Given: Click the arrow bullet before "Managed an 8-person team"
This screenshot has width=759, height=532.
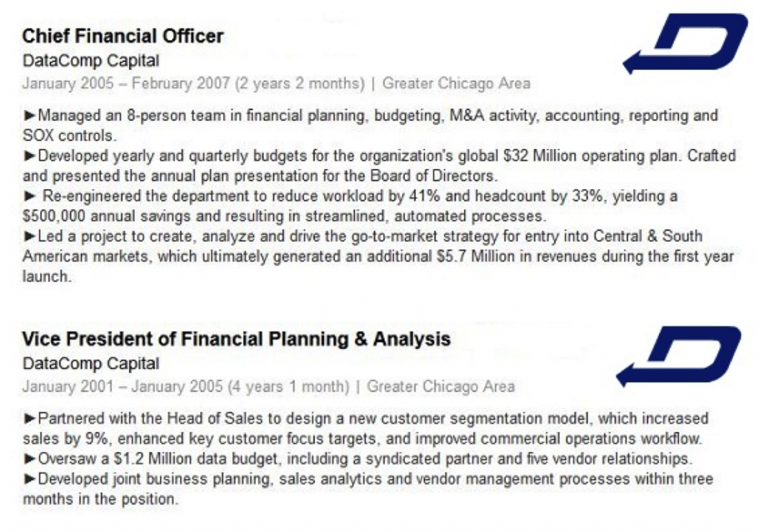Looking at the screenshot, I should coord(30,116).
